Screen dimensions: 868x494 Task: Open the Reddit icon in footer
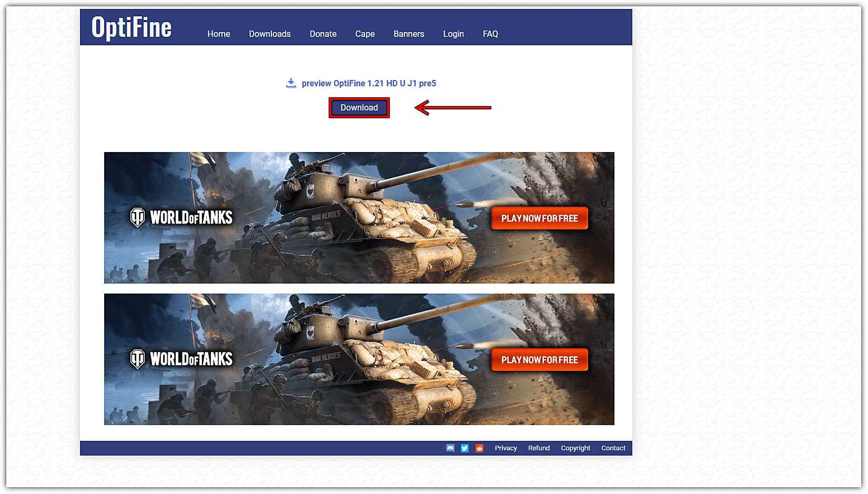tap(480, 448)
